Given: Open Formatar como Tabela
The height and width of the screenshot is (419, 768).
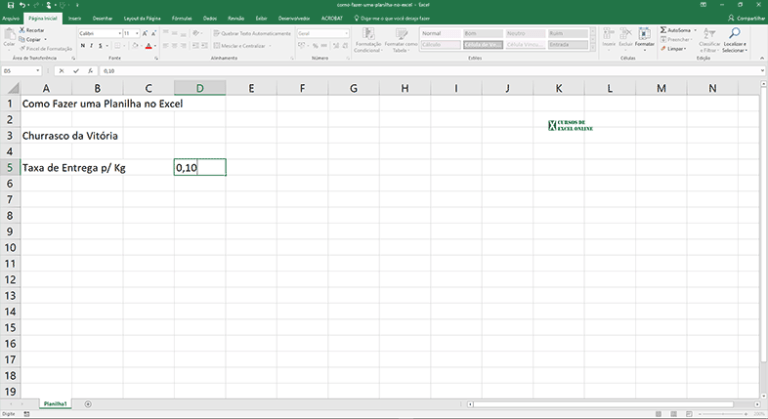Looking at the screenshot, I should point(401,40).
